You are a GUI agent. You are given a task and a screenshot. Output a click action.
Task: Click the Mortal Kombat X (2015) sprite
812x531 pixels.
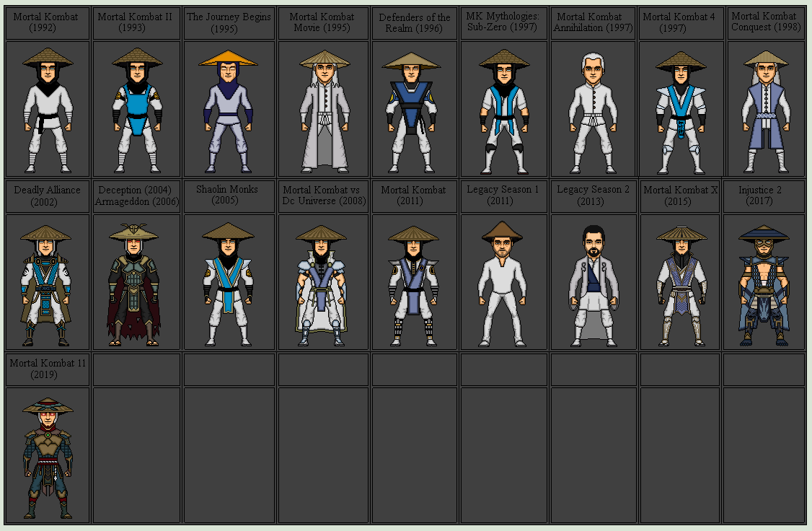pyautogui.click(x=681, y=286)
